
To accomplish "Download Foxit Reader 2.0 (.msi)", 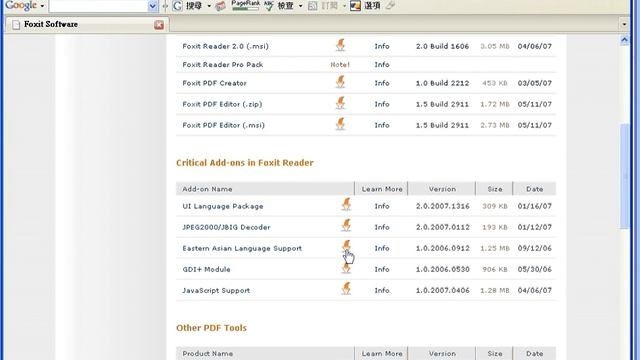I will [x=340, y=45].
